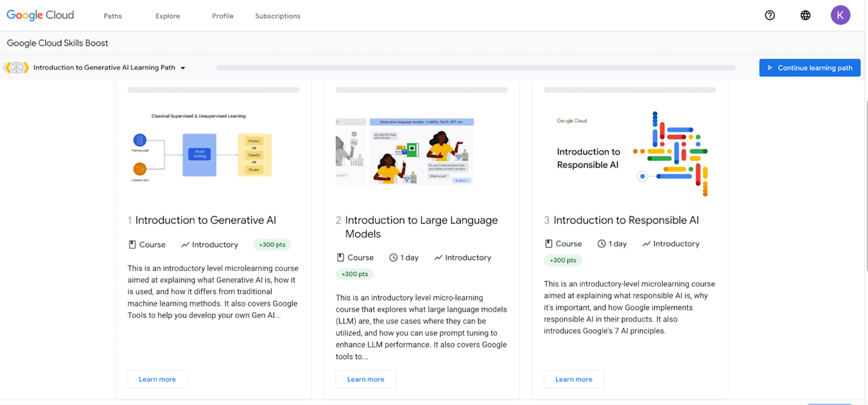Viewport: 868px width, 405px height.
Task: Click the Generative AI learning path badge icon
Action: [17, 67]
